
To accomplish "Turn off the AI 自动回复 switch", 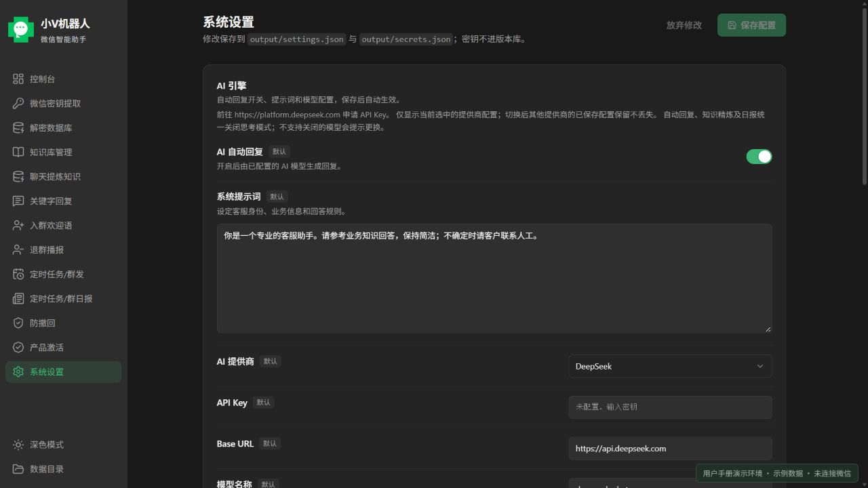I will [759, 157].
